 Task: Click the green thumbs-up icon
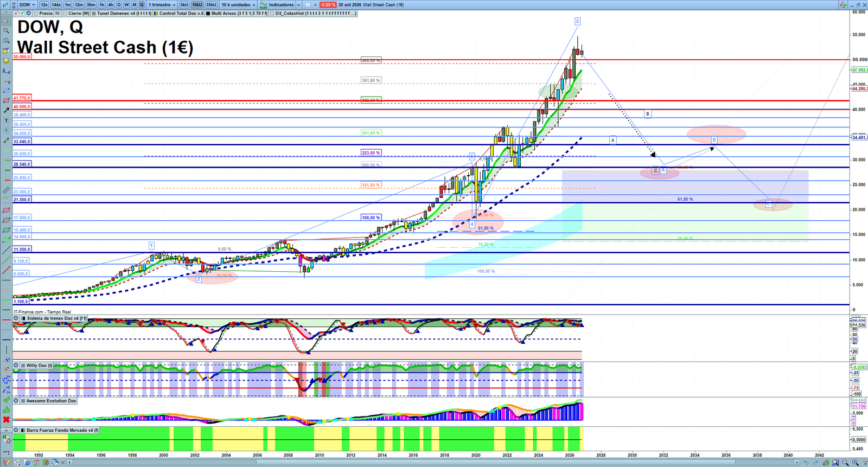pyautogui.click(x=6, y=410)
